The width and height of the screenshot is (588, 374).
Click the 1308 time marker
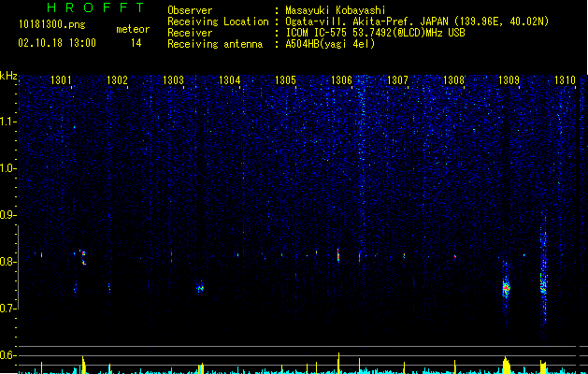(x=453, y=80)
